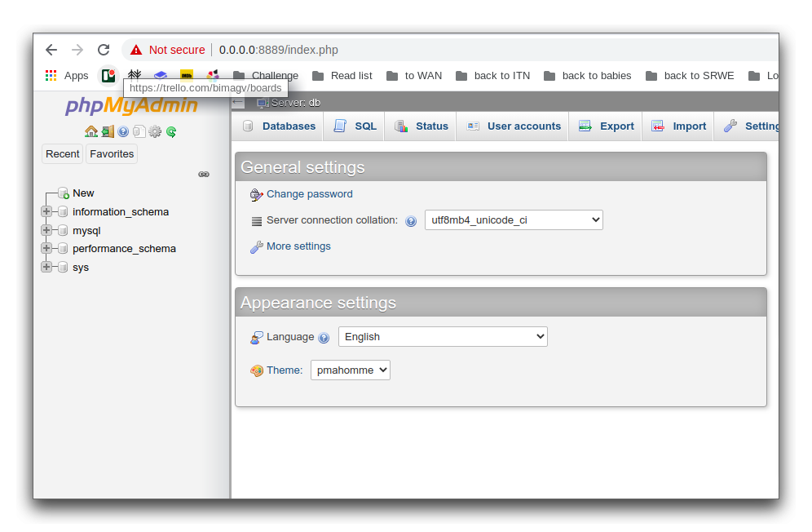
Task: Expand the mysql tree node
Action: click(46, 230)
